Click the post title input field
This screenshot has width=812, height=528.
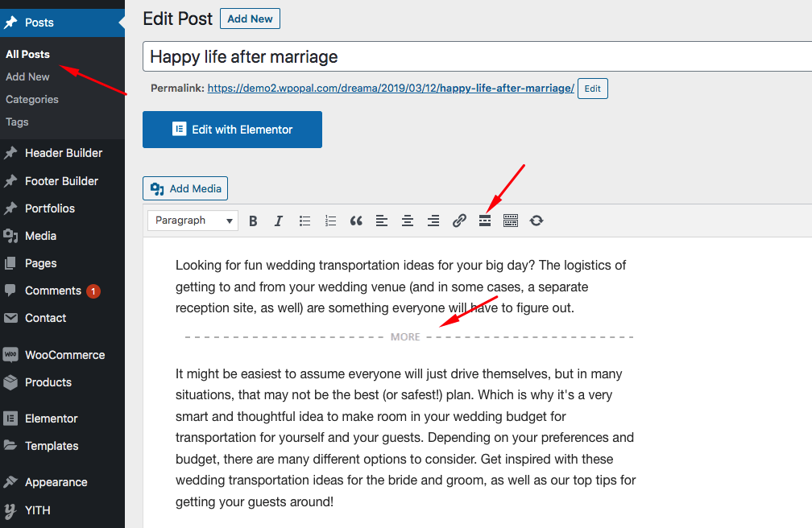[475, 57]
